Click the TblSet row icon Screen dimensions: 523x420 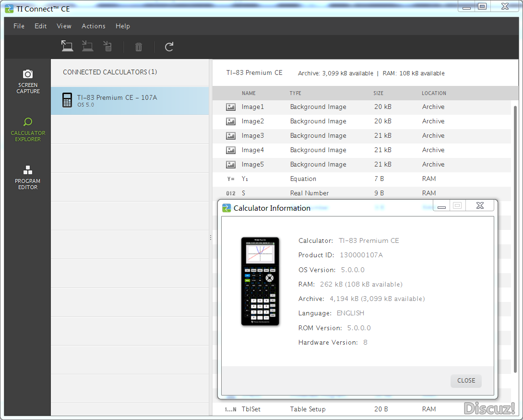[230, 409]
